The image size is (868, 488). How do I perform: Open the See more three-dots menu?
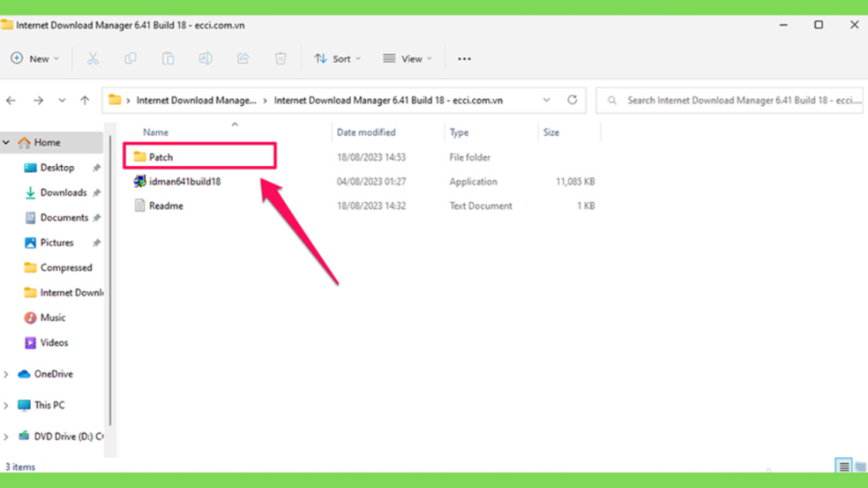(x=464, y=58)
